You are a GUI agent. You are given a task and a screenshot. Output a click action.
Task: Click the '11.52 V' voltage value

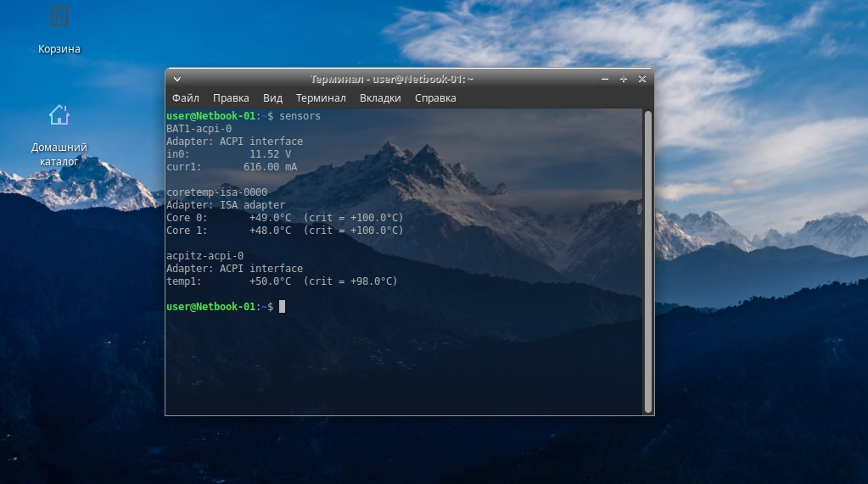(x=270, y=153)
